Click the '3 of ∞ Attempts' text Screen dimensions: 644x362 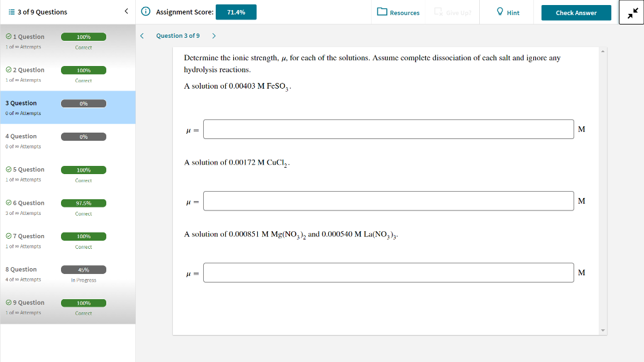click(23, 213)
